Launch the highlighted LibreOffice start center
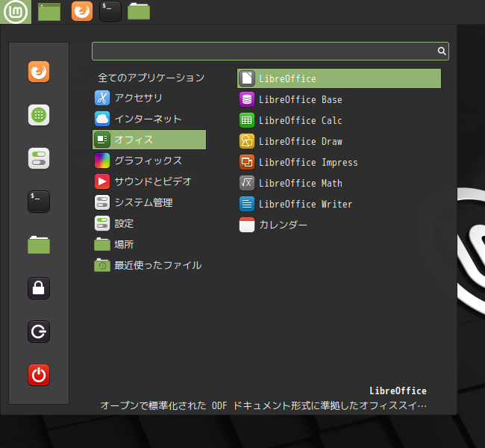The image size is (485, 448). coord(339,78)
